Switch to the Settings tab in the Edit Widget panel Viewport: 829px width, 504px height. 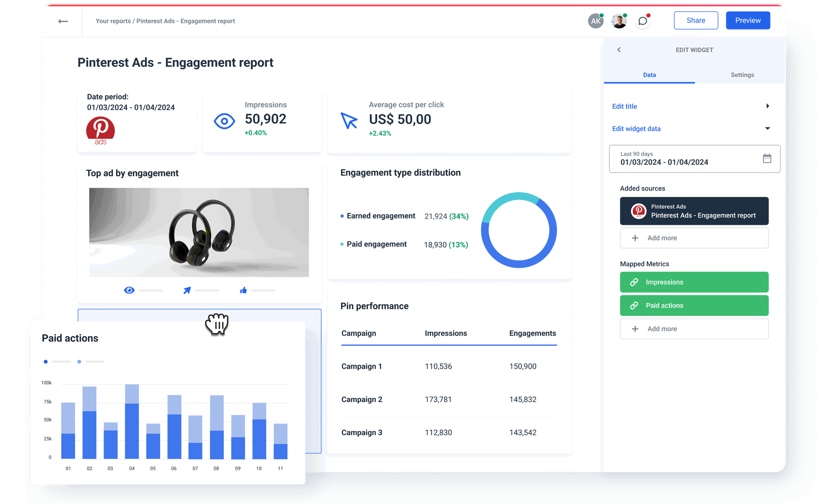[x=742, y=75]
